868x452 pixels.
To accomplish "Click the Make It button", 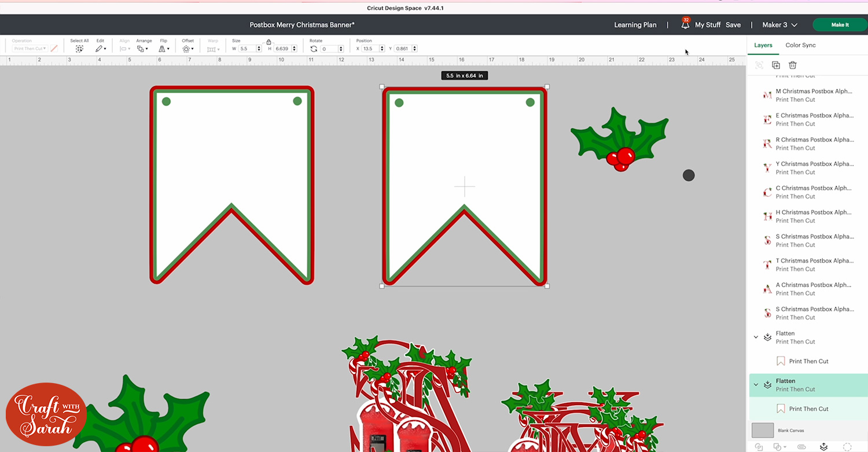I will click(840, 25).
